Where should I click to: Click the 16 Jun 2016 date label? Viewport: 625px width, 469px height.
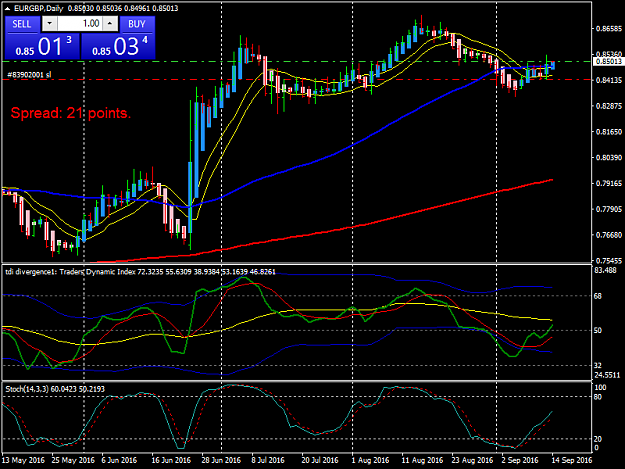[x=171, y=460]
